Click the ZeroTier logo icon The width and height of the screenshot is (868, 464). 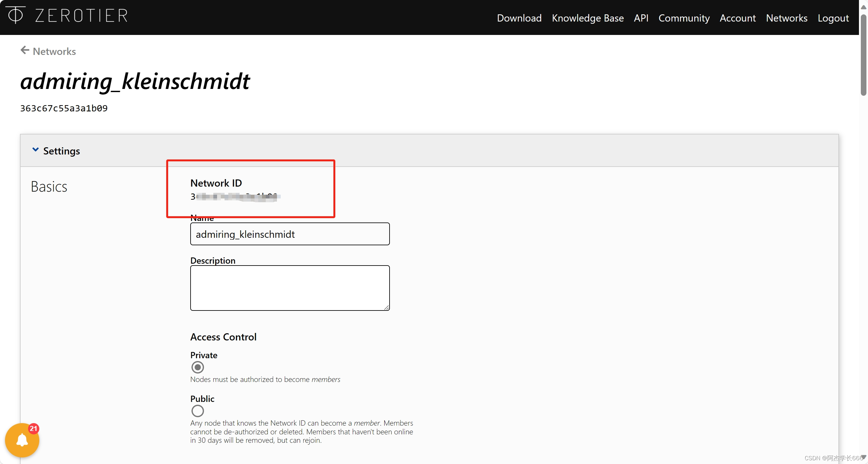point(16,15)
